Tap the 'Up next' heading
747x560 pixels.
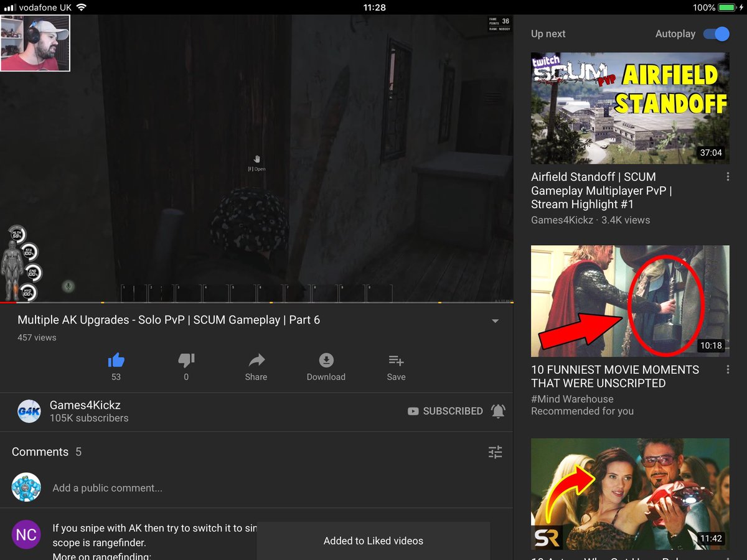(x=548, y=34)
